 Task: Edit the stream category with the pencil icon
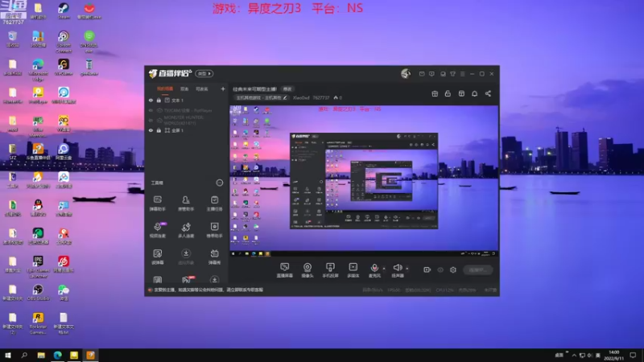[285, 97]
